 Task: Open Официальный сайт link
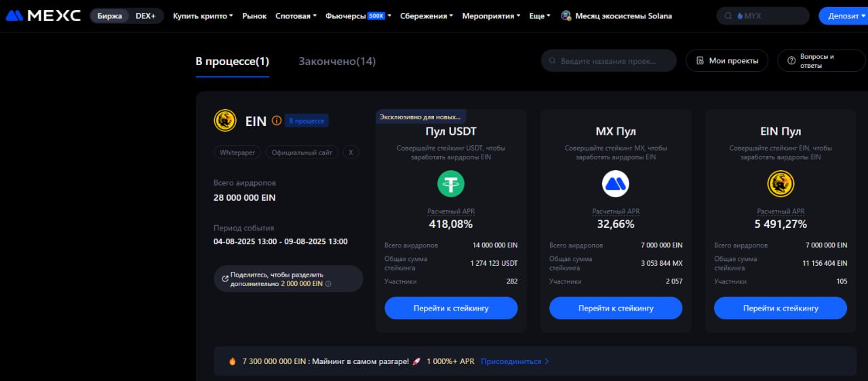click(302, 153)
